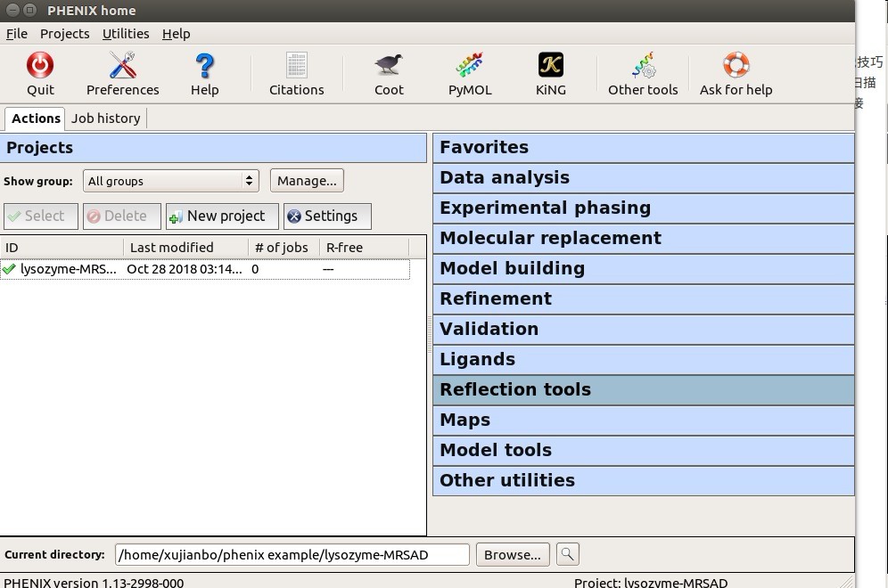Screen dimensions: 888x588
Task: Click the red Quit power icon
Action: pyautogui.click(x=40, y=65)
